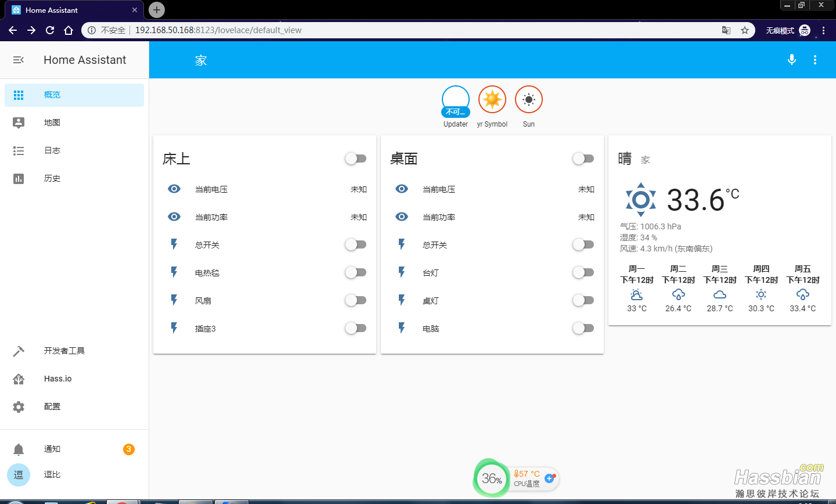Open the 逗比 user profile avatar

pyautogui.click(x=19, y=474)
